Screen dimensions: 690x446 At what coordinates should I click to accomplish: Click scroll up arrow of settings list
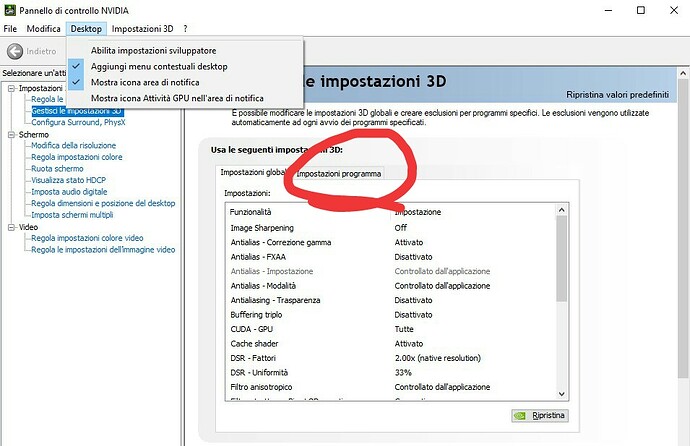click(x=562, y=210)
